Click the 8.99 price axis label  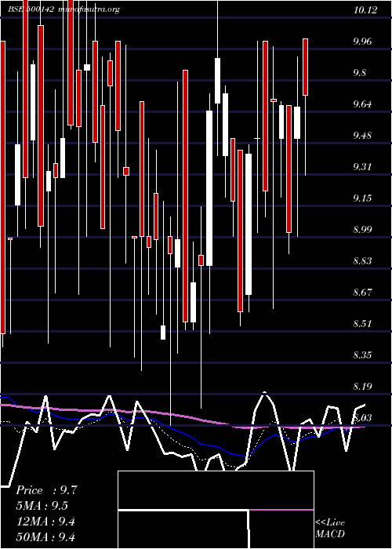pyautogui.click(x=363, y=229)
